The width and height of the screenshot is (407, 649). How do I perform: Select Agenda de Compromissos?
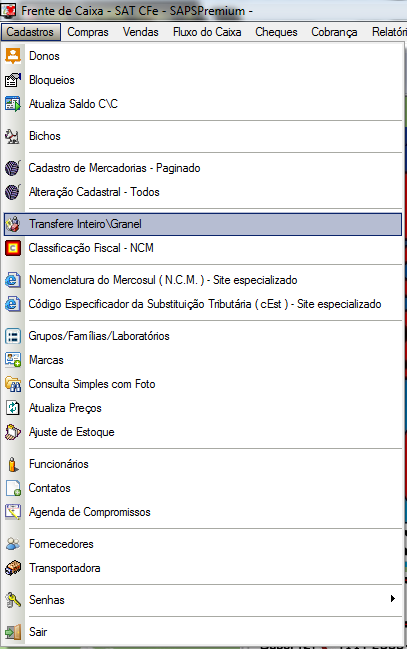[x=203, y=512]
